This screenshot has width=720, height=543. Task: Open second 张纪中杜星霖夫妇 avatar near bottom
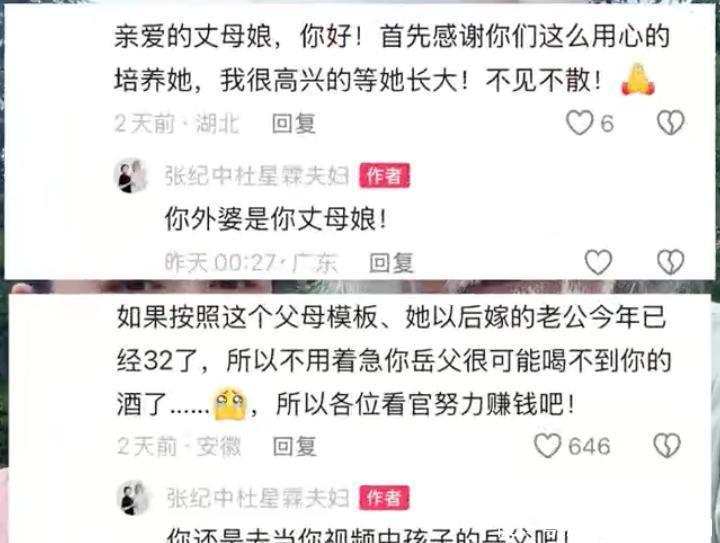coord(133,498)
